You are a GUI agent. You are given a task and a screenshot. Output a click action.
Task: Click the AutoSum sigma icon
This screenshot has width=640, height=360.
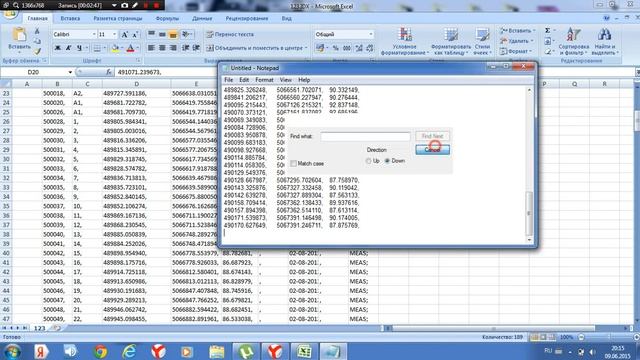pyautogui.click(x=548, y=31)
